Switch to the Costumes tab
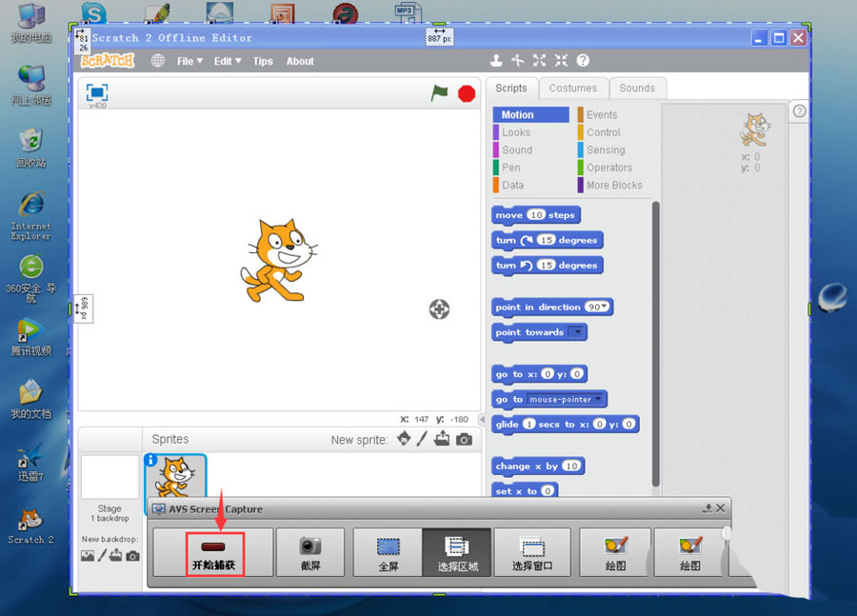This screenshot has height=616, width=857. [x=573, y=88]
